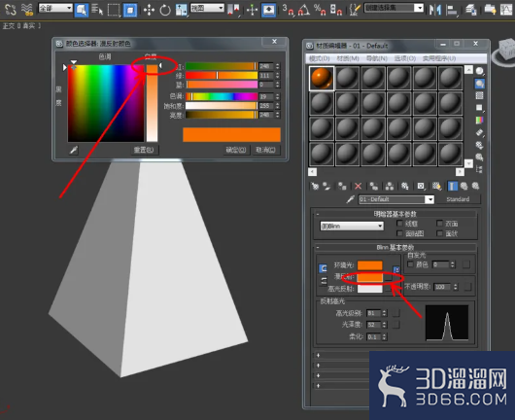The height and width of the screenshot is (420, 515).
Task: Activate the Select and Move tool
Action: click(x=149, y=10)
